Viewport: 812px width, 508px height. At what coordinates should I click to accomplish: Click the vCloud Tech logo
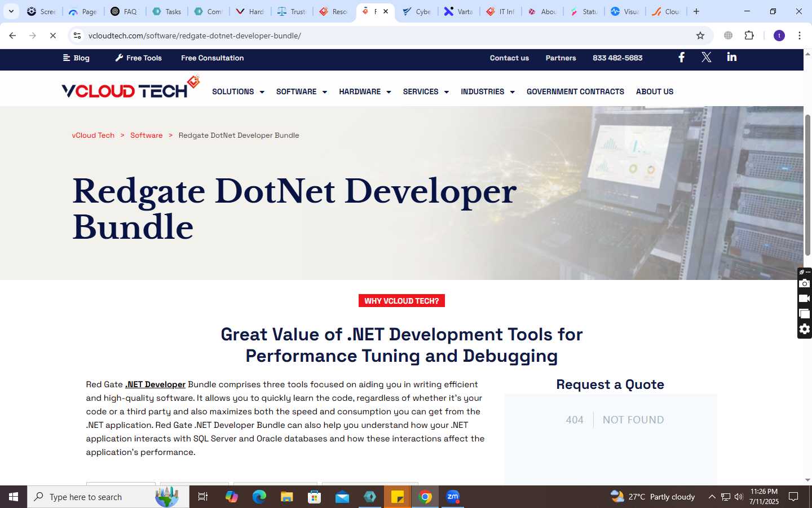pyautogui.click(x=131, y=88)
